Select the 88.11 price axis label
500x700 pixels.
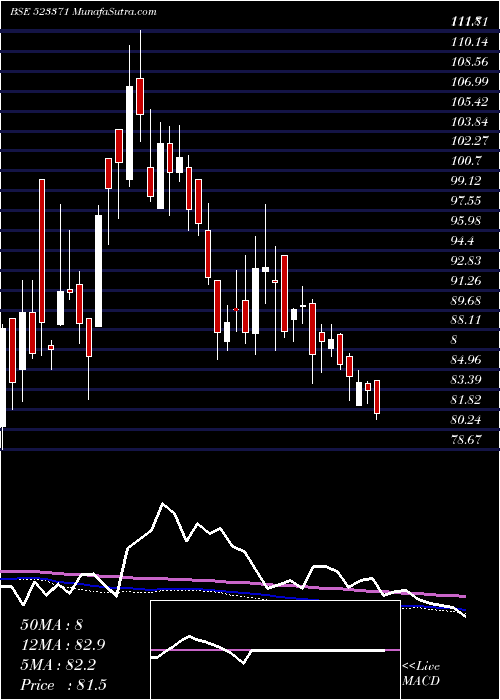tap(466, 320)
